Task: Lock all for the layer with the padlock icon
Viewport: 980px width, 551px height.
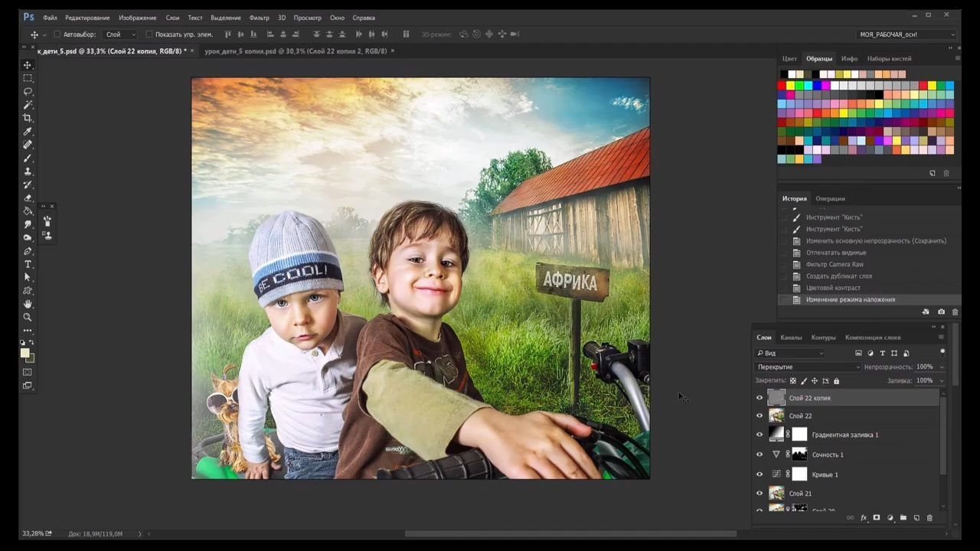Action: click(836, 380)
